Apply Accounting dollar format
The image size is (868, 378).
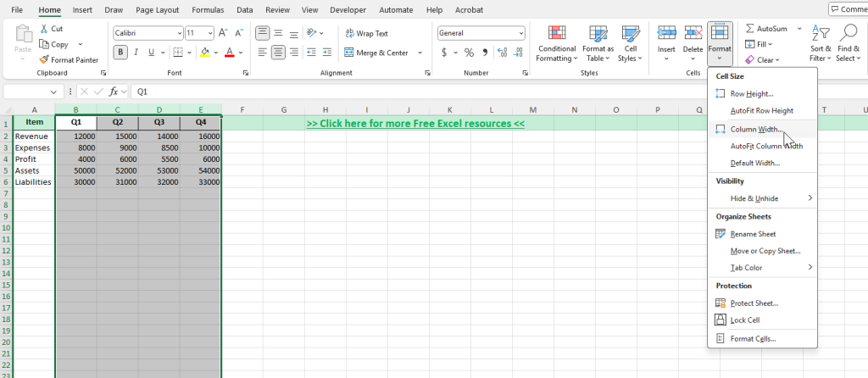pyautogui.click(x=444, y=53)
